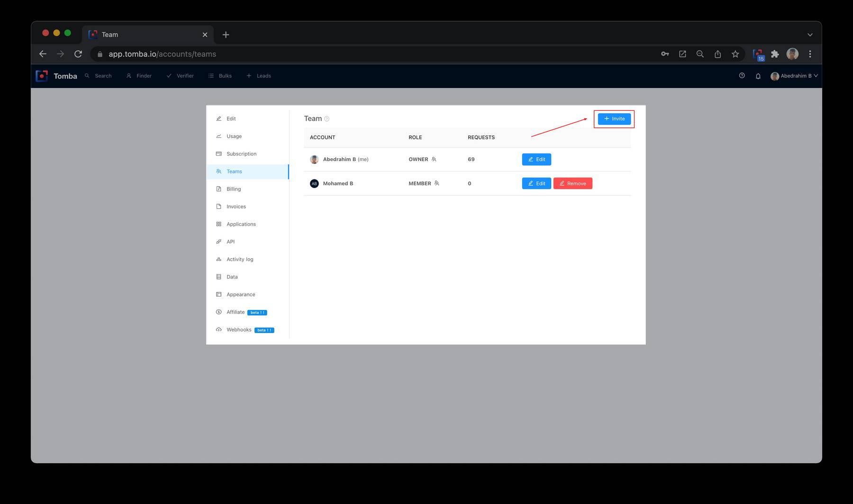The image size is (853, 504).
Task: Click the REQUESTS column header
Action: 481,137
